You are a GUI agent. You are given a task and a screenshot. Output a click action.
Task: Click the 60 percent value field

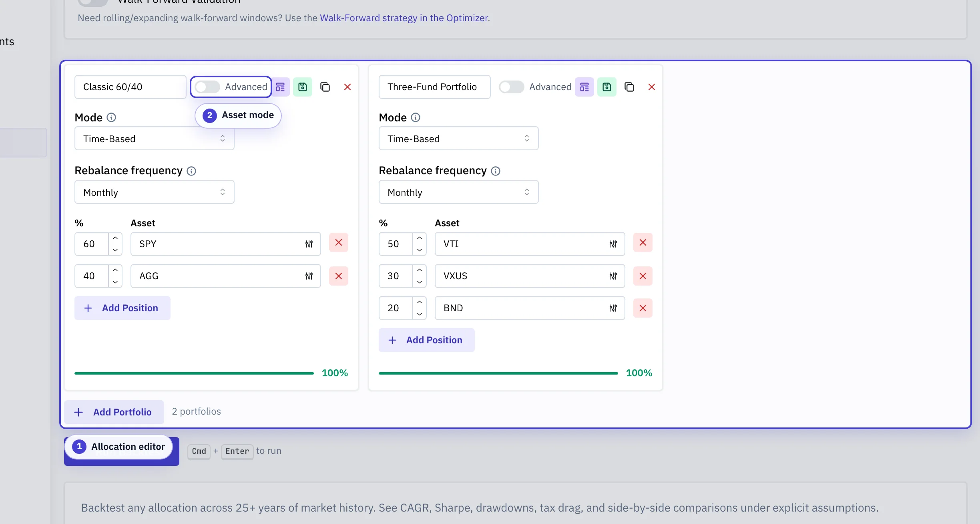click(92, 244)
